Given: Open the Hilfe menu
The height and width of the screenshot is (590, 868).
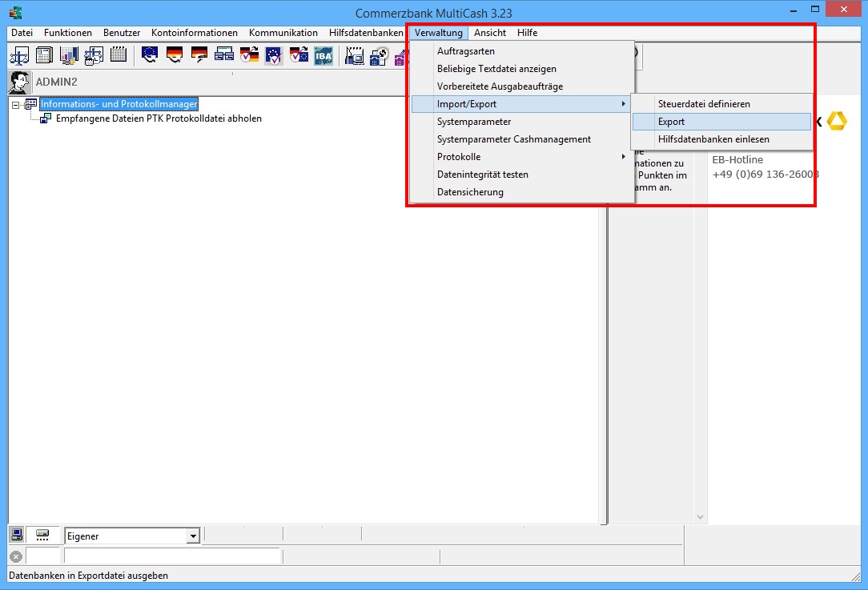Looking at the screenshot, I should (527, 33).
